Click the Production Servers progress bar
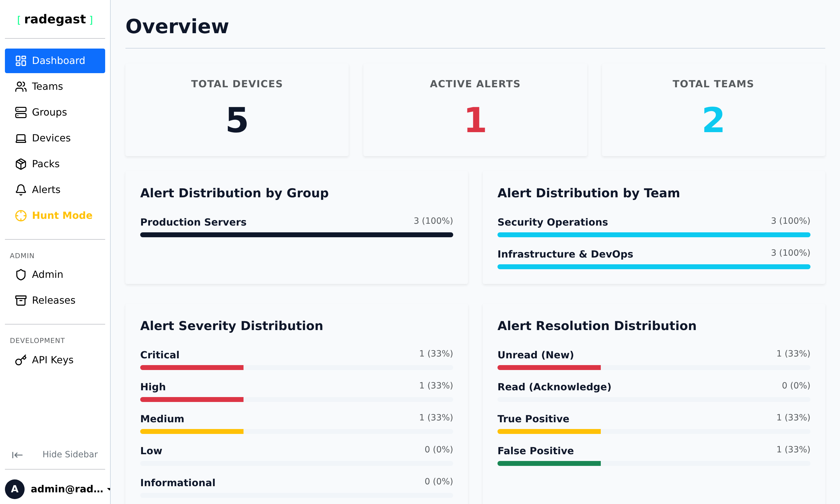 click(296, 235)
